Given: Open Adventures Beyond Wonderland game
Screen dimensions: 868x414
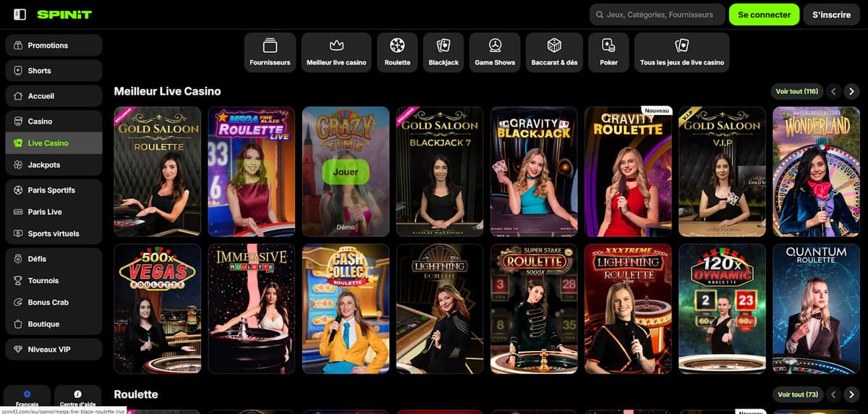Looking at the screenshot, I should pos(816,172).
